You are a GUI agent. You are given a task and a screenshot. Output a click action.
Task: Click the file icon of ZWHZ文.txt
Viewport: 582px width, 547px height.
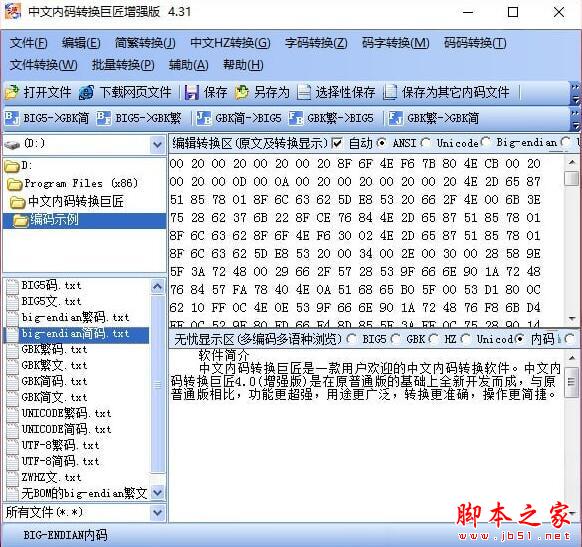pyautogui.click(x=13, y=478)
